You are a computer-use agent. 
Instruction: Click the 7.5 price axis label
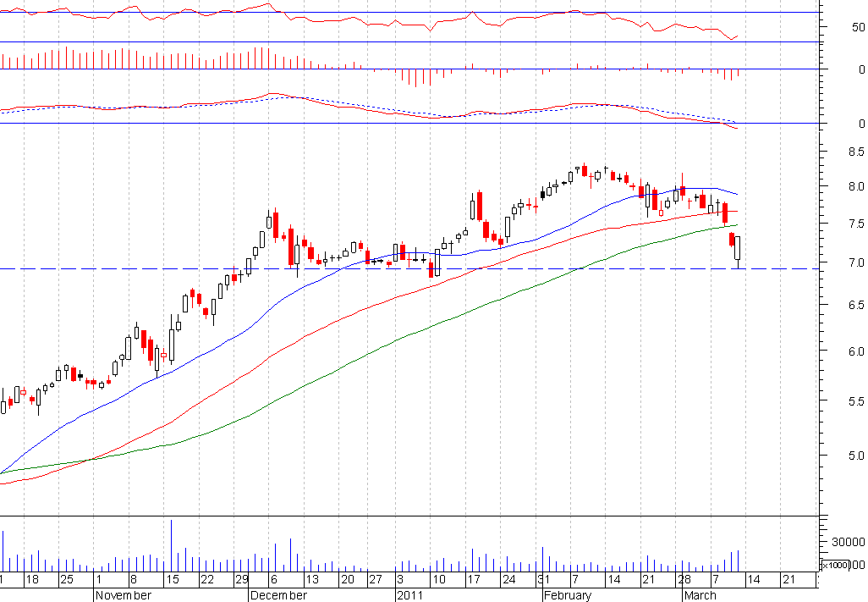pyautogui.click(x=856, y=224)
